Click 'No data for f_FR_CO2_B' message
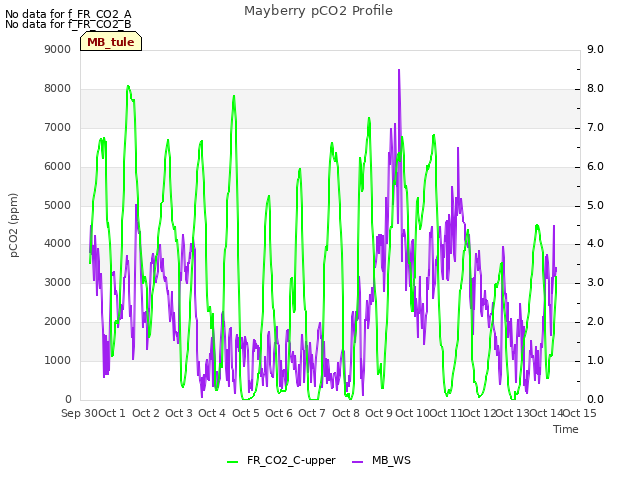Image resolution: width=640 pixels, height=480 pixels. coord(68,24)
